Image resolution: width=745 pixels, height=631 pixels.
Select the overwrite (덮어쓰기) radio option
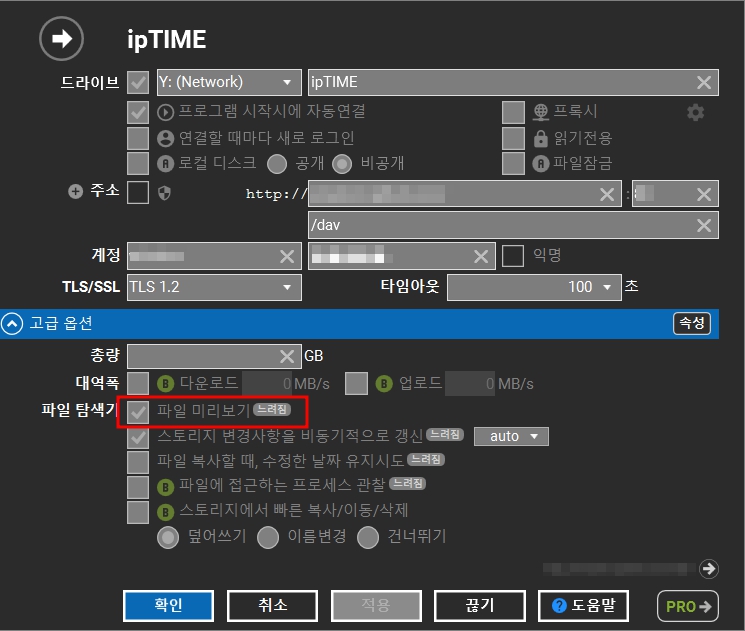pos(168,538)
